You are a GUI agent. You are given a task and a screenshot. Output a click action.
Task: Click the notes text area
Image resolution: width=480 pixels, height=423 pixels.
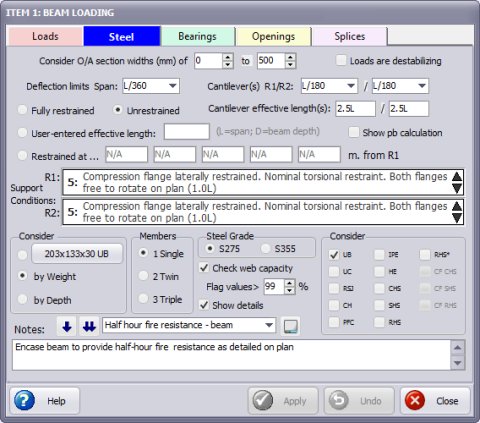point(232,355)
